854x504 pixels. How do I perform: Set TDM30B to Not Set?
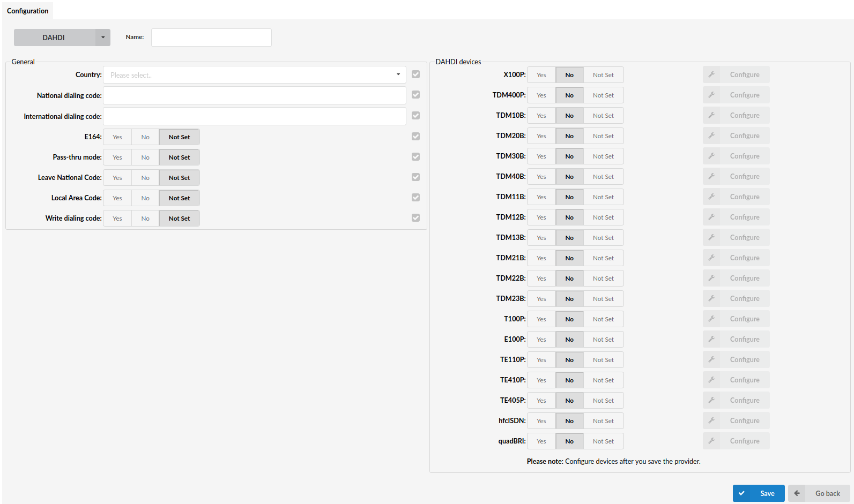603,156
